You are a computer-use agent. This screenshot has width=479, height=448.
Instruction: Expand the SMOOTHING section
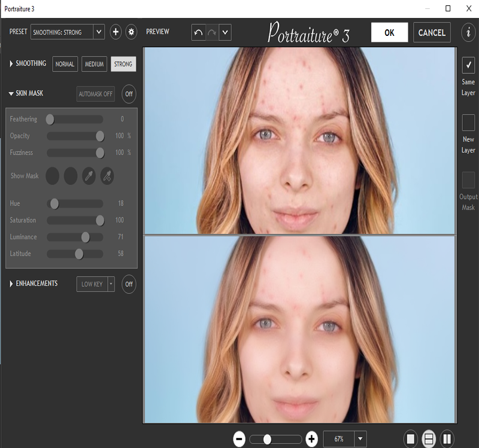(11, 64)
